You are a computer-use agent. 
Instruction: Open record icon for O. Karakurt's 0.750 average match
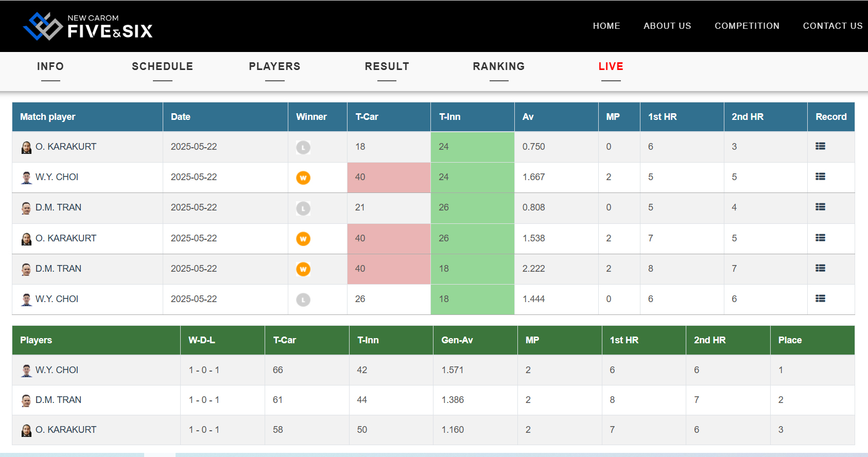[820, 147]
